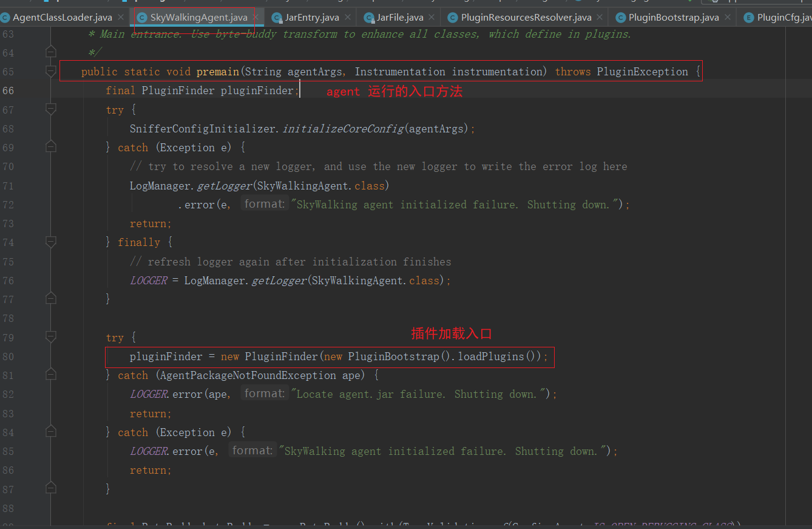Collapse the try block fold on line 67
The width and height of the screenshot is (812, 529).
pos(50,109)
